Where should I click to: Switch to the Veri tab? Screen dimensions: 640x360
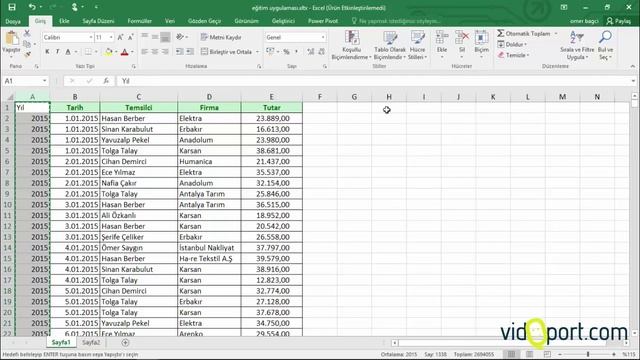[x=170, y=21]
